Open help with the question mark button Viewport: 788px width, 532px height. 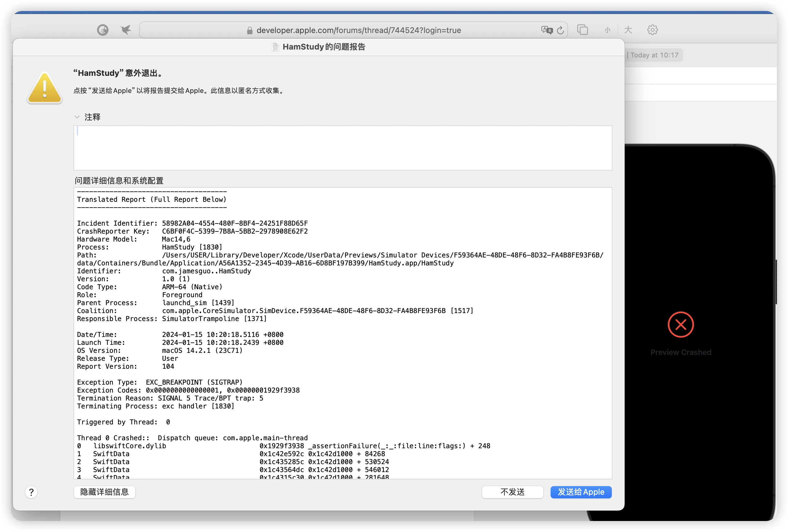coord(31,492)
